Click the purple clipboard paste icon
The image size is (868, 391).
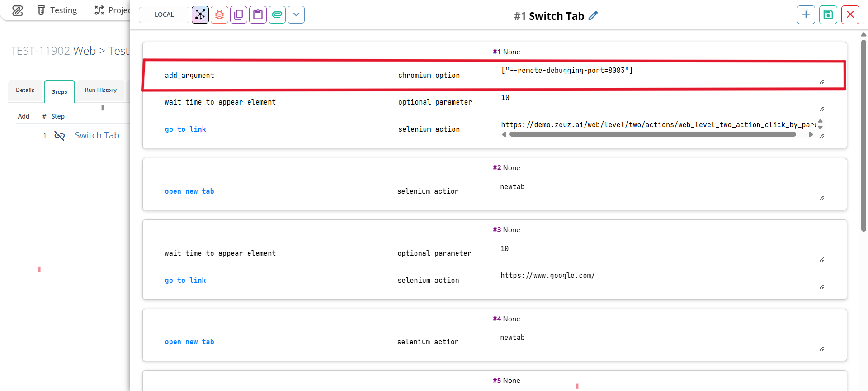tap(258, 14)
